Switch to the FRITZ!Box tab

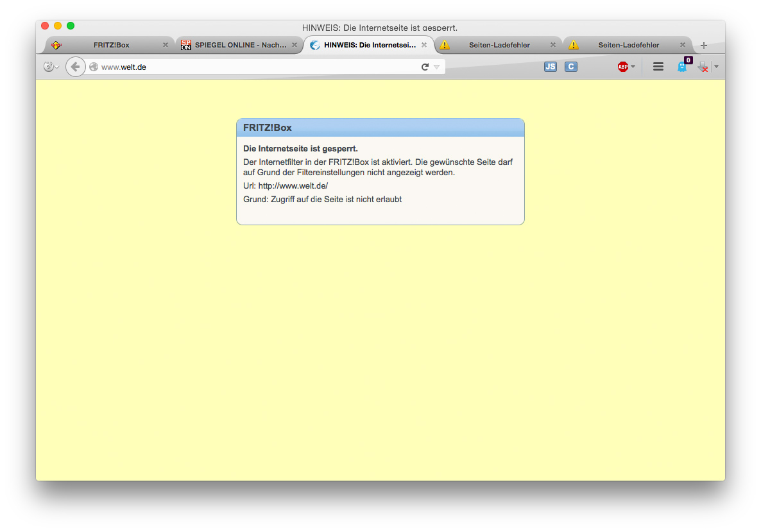111,45
